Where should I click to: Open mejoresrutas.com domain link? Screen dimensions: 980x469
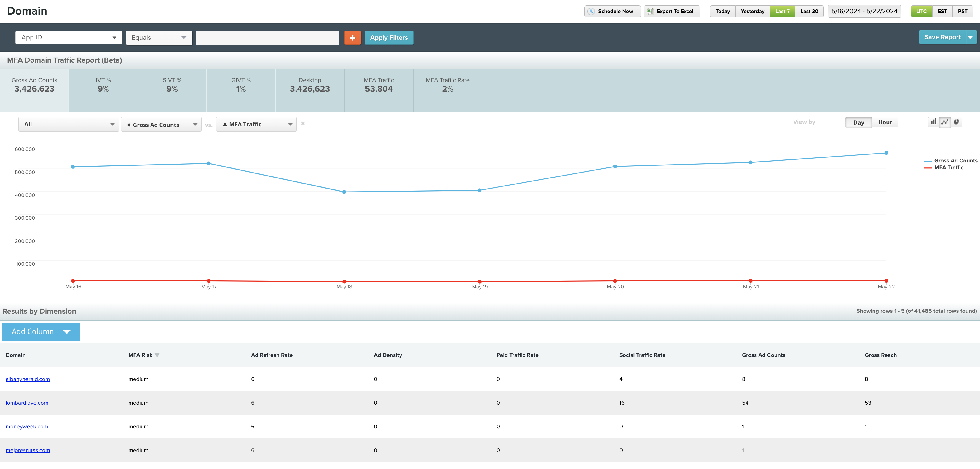point(28,450)
